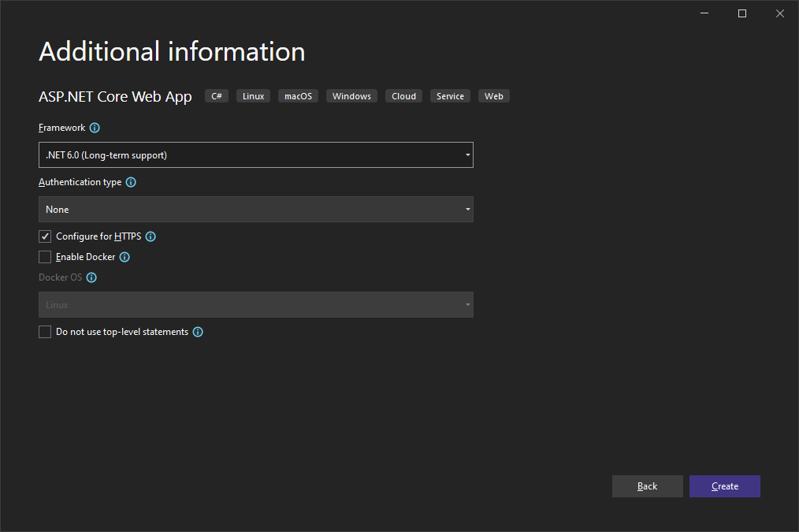Open the Framework dropdown
The height and width of the screenshot is (532, 799).
click(256, 155)
